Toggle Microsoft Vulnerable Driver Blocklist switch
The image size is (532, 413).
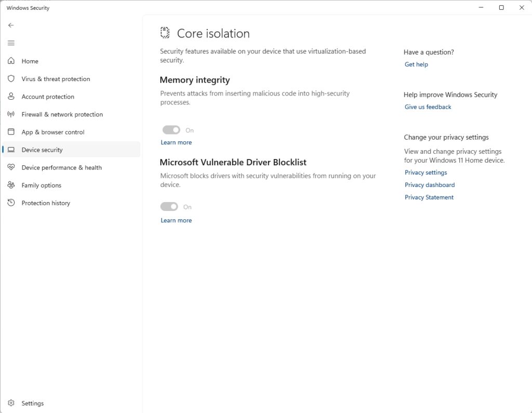pos(169,207)
